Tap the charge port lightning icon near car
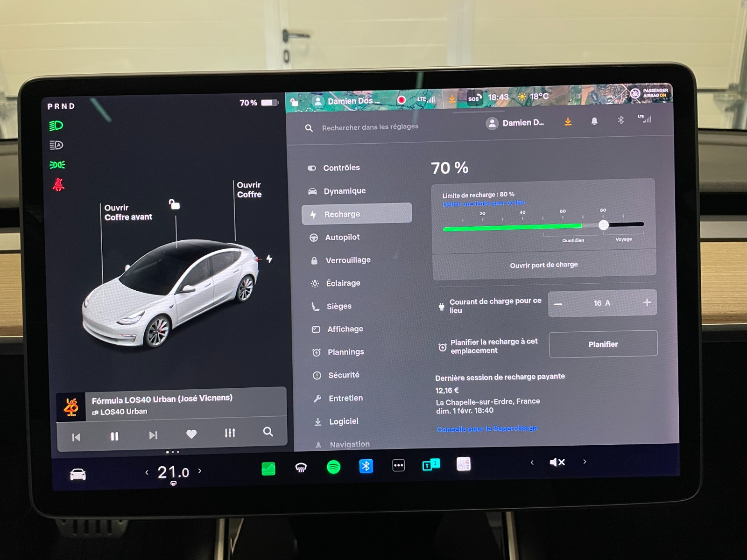The height and width of the screenshot is (560, 747). [x=269, y=259]
